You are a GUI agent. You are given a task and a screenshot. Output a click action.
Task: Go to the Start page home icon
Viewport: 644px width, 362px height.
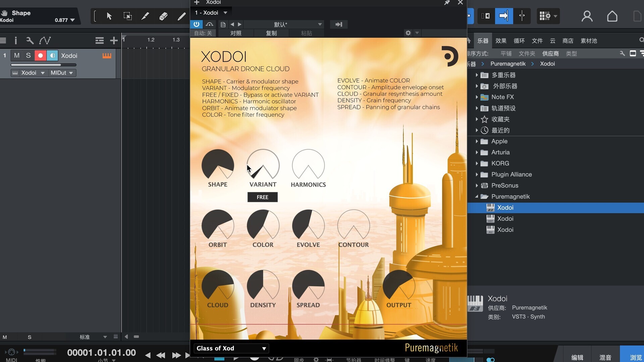click(612, 16)
